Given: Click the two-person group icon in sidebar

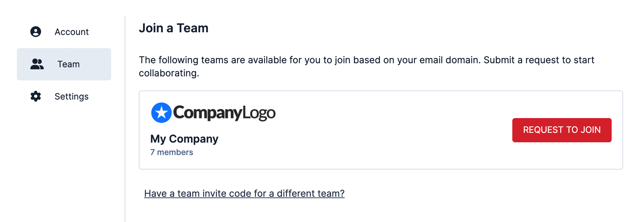Looking at the screenshot, I should click(36, 64).
